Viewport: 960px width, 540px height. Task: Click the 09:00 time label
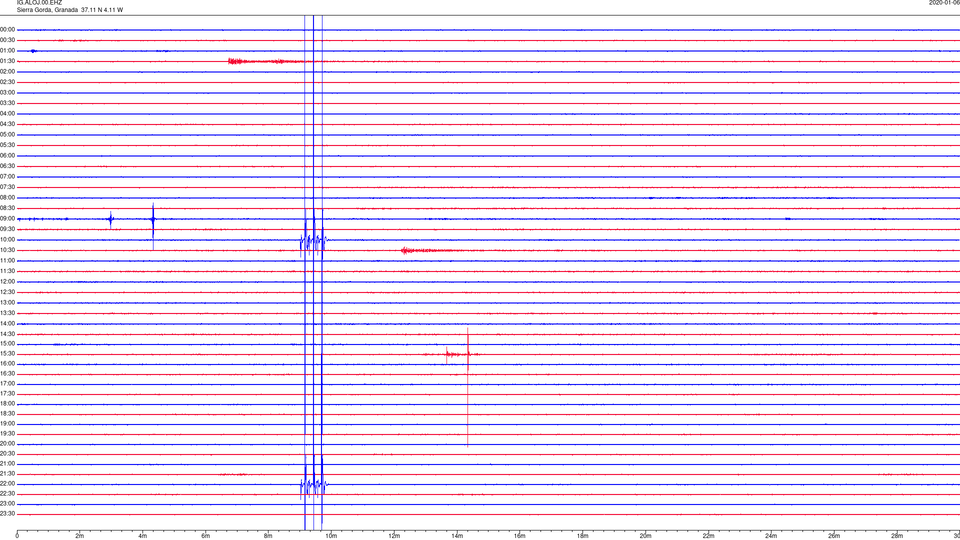click(x=7, y=219)
